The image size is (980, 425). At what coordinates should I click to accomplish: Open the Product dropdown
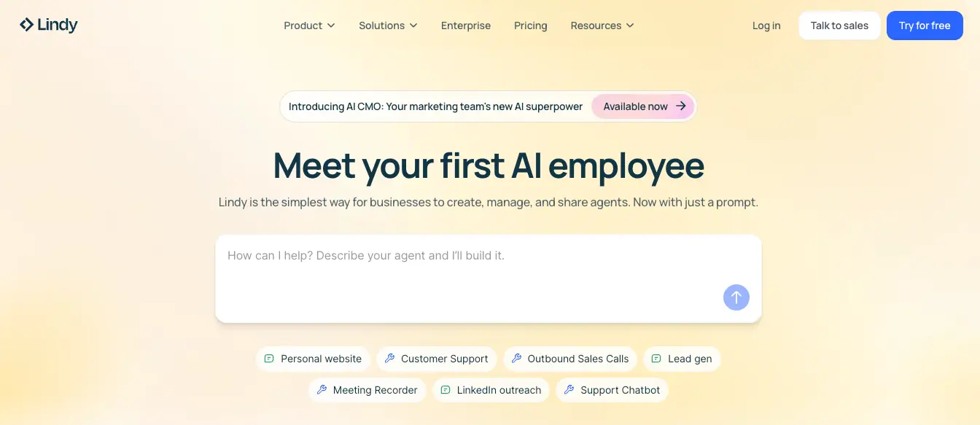click(x=309, y=26)
